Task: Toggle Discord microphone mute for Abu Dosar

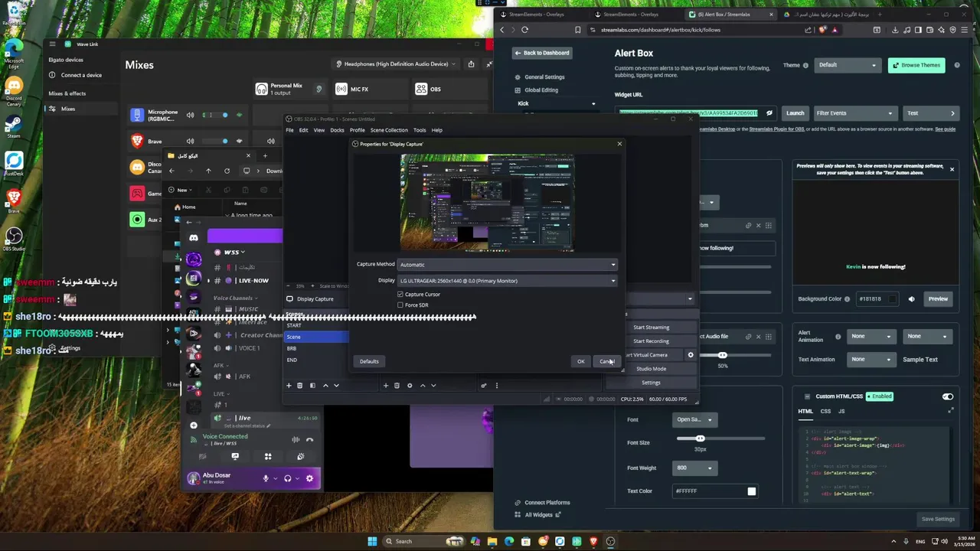Action: click(x=266, y=479)
